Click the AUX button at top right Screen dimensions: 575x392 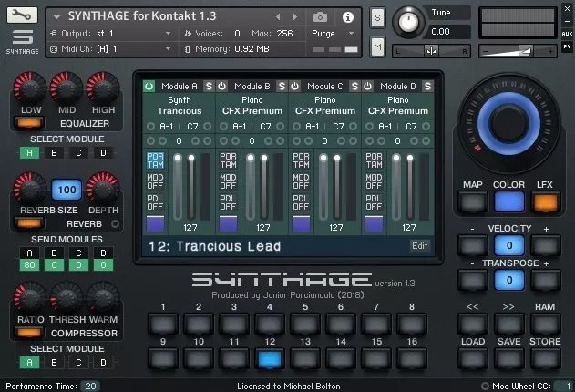click(x=567, y=34)
